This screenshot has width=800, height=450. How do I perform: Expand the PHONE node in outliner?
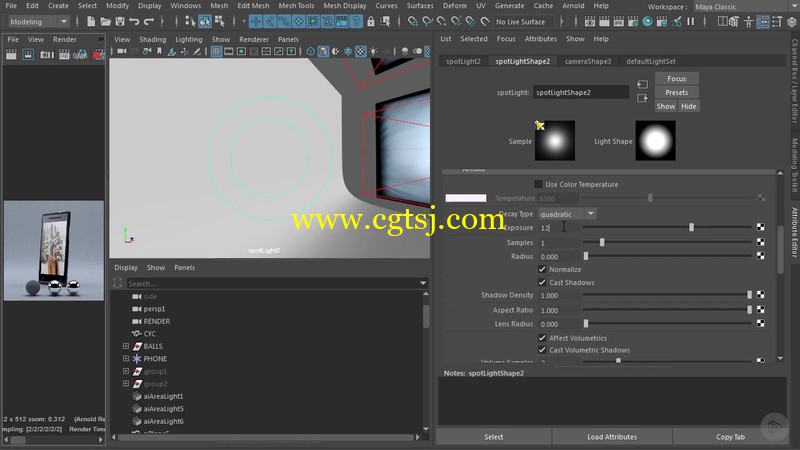126,359
